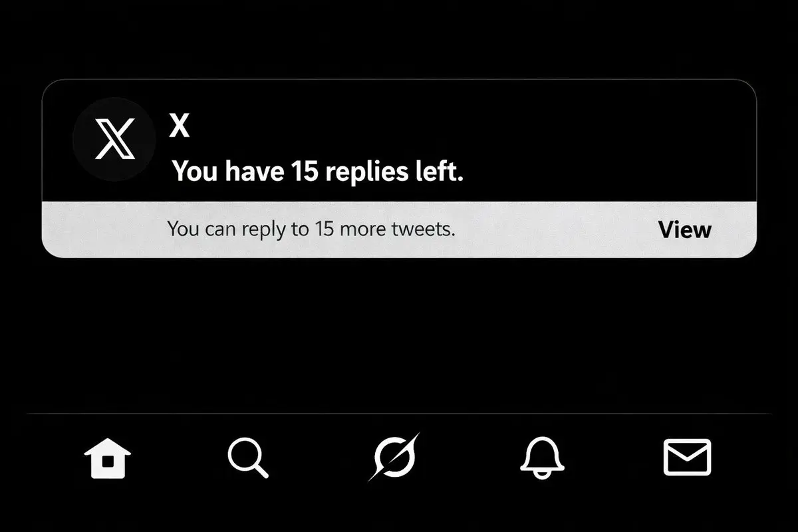Open the Notifications bell tab
Screen dimensions: 798x532
541,458
